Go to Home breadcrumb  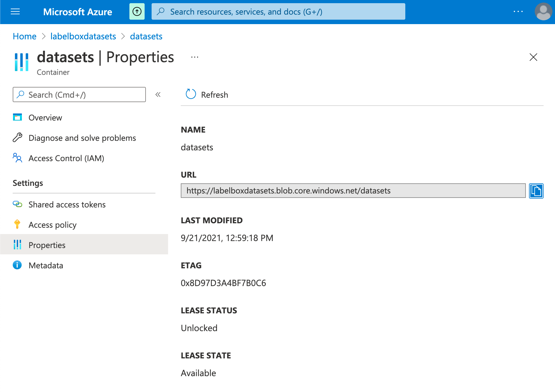(24, 36)
